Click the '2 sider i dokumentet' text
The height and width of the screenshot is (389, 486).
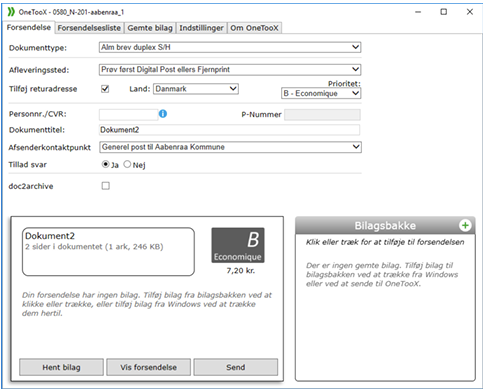[94, 247]
